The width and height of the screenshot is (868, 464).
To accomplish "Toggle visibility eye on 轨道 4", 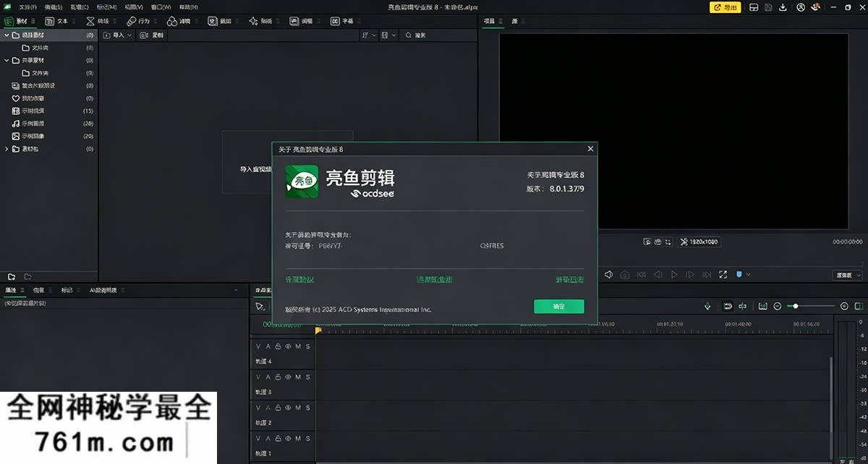I will (x=288, y=347).
